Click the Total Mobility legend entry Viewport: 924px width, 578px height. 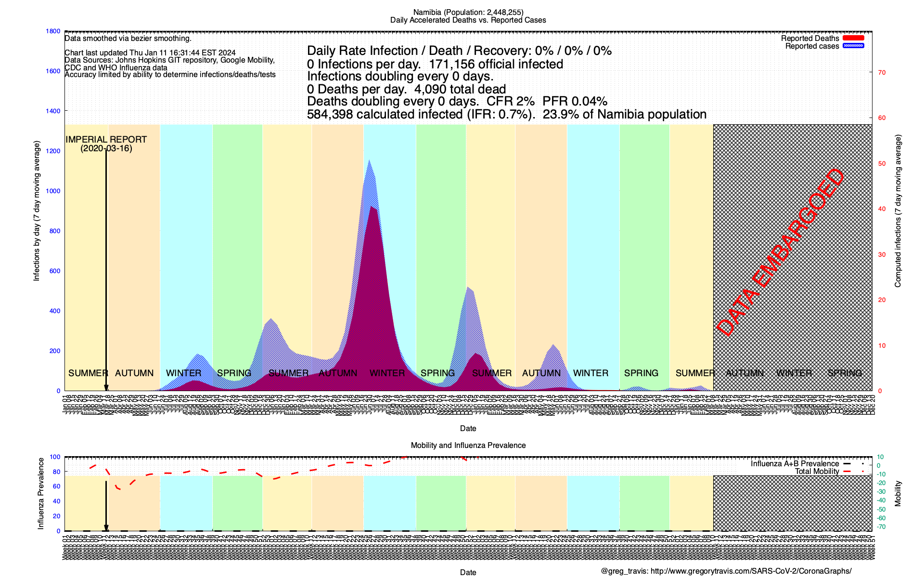pyautogui.click(x=817, y=471)
